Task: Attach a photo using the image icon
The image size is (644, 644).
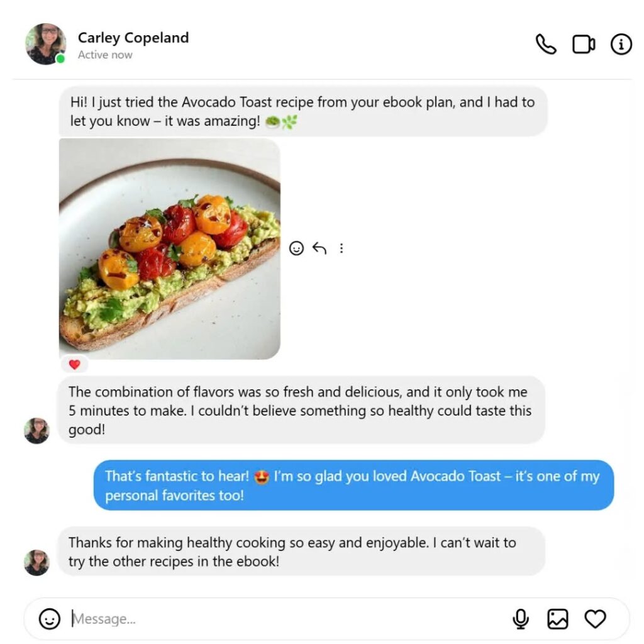Action: (557, 619)
